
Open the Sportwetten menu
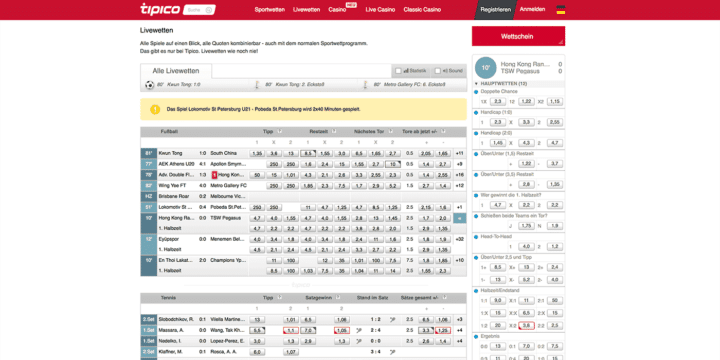coord(270,10)
